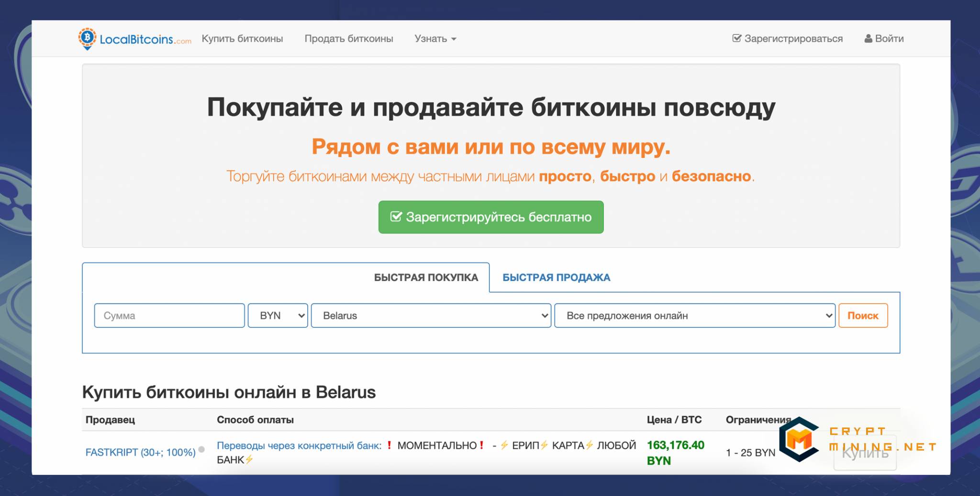Expand the Belarus country selector
Viewport: 980px width, 496px height.
[x=431, y=316]
